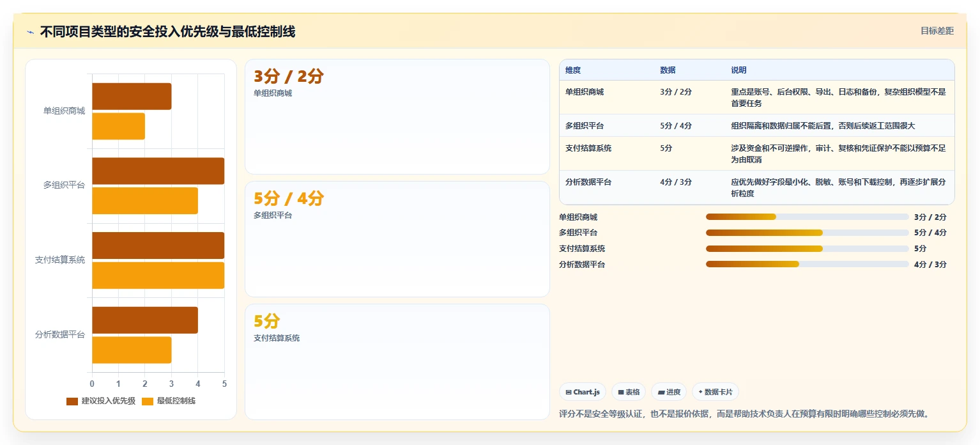Click '3分 / 2分' value beside progress bar
The image size is (980, 445).
[930, 217]
